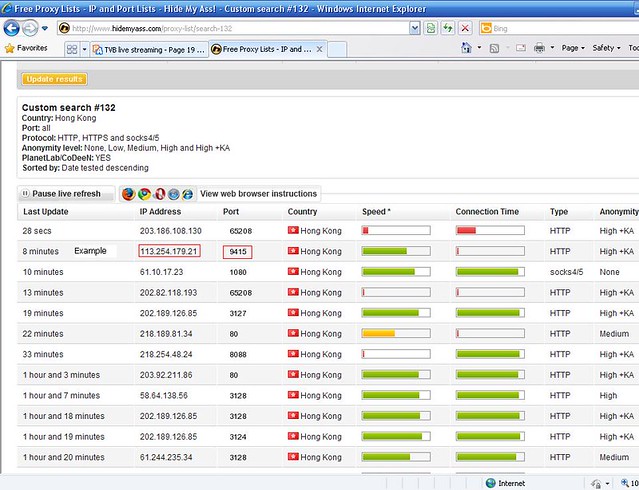
Task: Click the Type column header
Action: point(559,212)
